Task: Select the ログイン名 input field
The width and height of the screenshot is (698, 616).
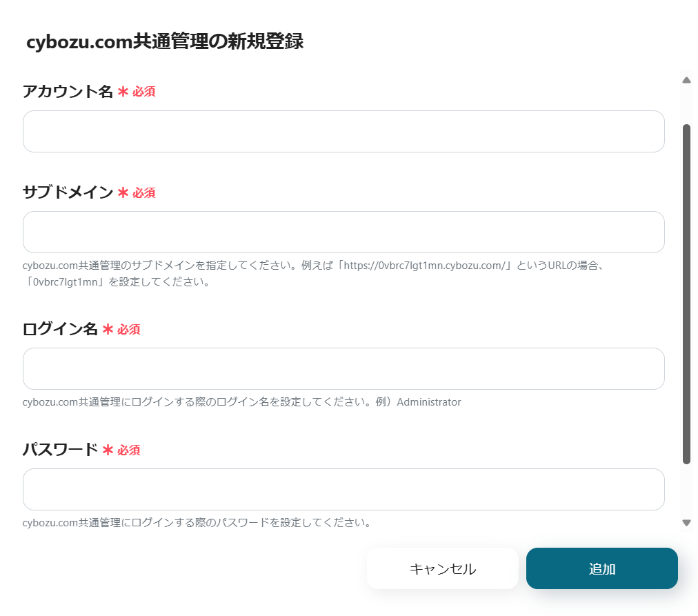Action: tap(343, 368)
